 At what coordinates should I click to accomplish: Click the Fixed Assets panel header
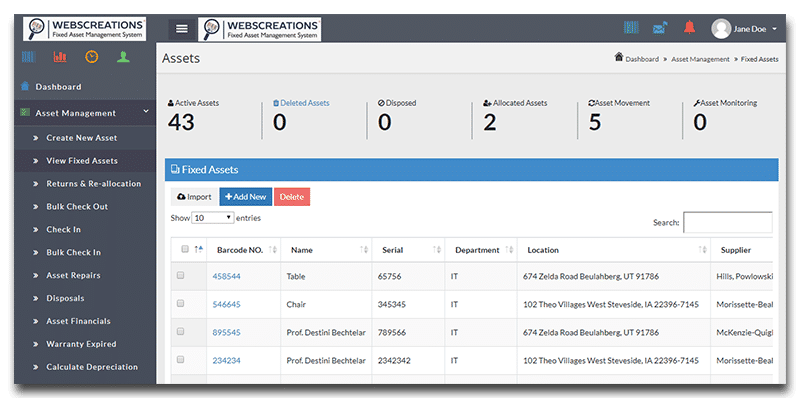[471, 169]
